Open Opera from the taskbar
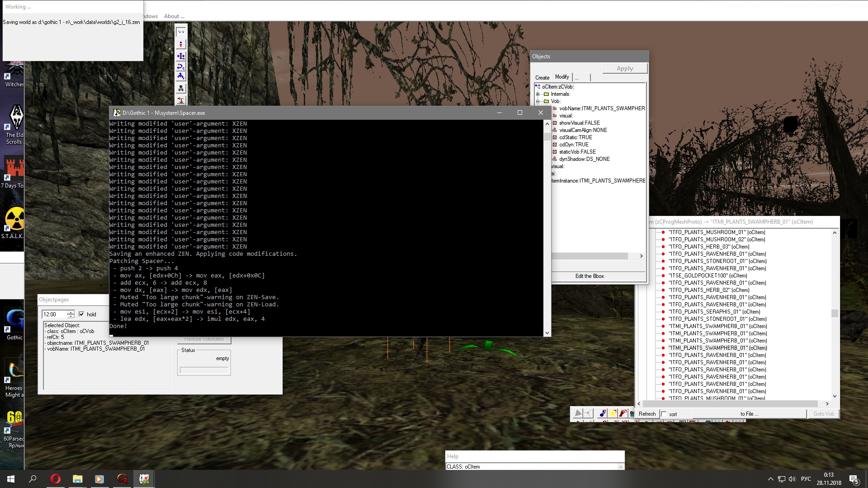Image resolution: width=868 pixels, height=488 pixels. [56, 479]
